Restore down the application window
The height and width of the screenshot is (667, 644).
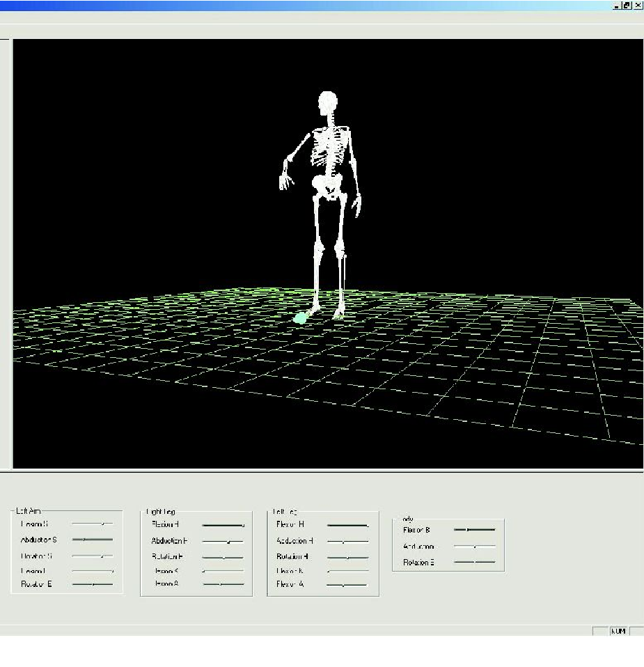coord(627,6)
